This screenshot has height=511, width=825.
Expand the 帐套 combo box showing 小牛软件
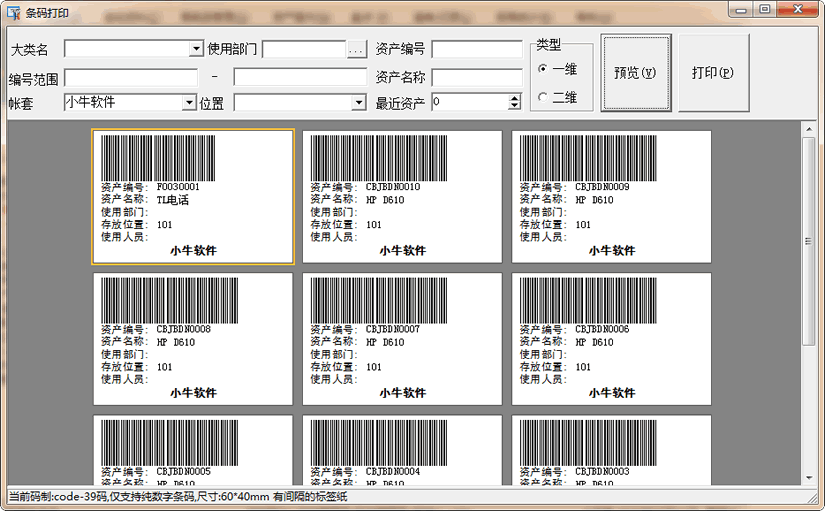(x=189, y=103)
